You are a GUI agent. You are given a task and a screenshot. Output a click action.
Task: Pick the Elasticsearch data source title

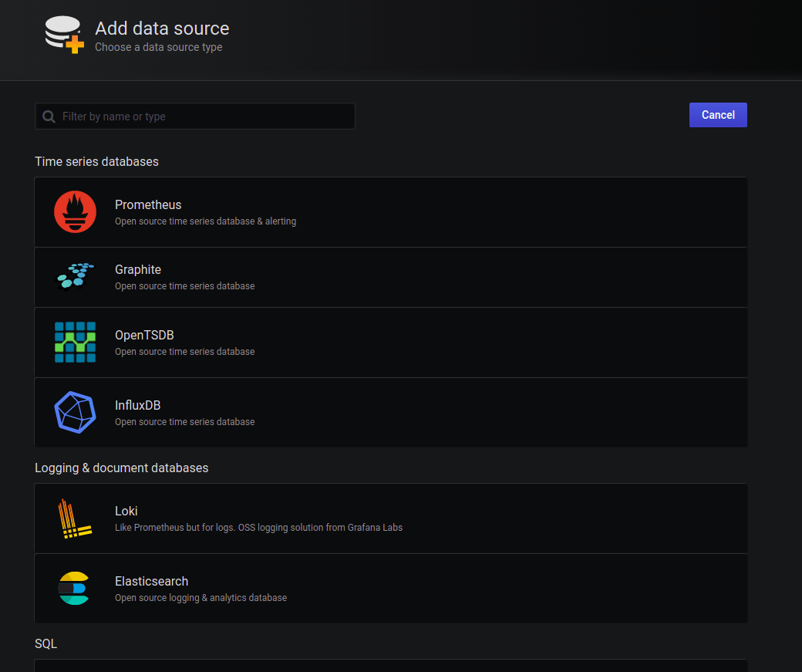coord(151,582)
